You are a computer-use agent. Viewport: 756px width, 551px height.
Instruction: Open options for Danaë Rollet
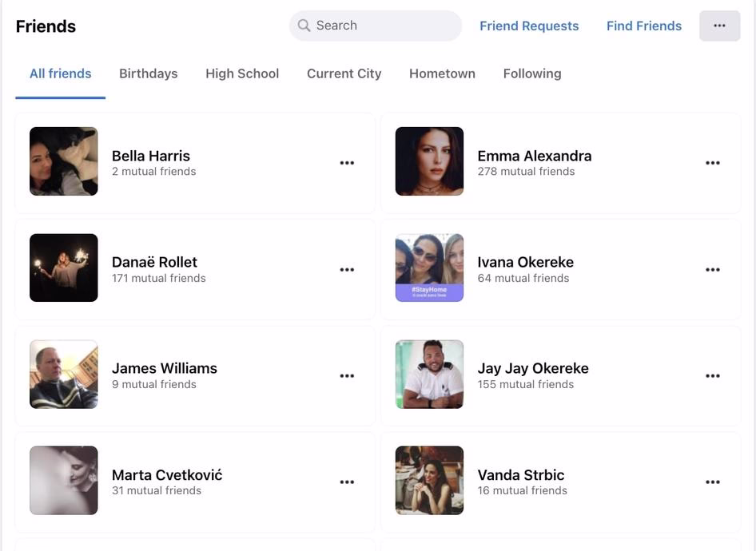pyautogui.click(x=347, y=269)
